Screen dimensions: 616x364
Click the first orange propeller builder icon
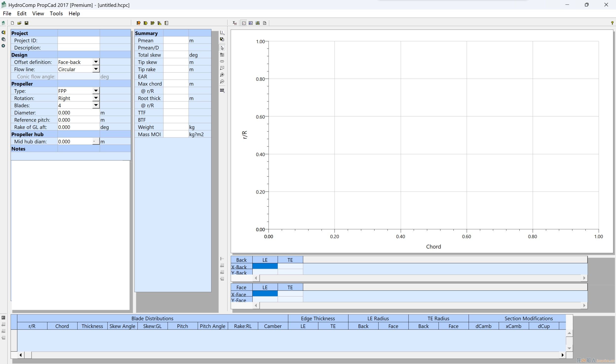[138, 23]
